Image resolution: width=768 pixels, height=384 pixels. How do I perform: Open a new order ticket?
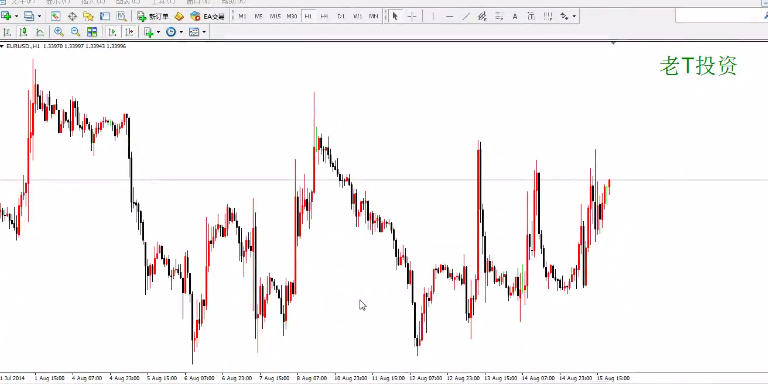click(x=152, y=16)
